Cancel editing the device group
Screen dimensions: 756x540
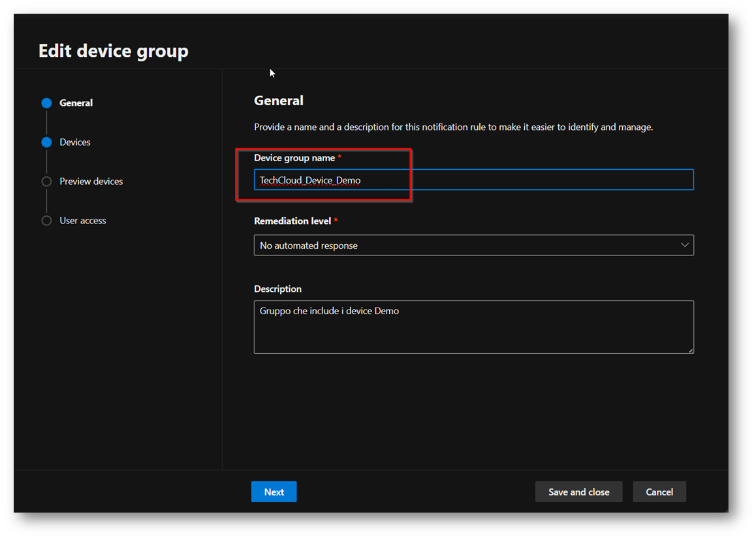(659, 492)
